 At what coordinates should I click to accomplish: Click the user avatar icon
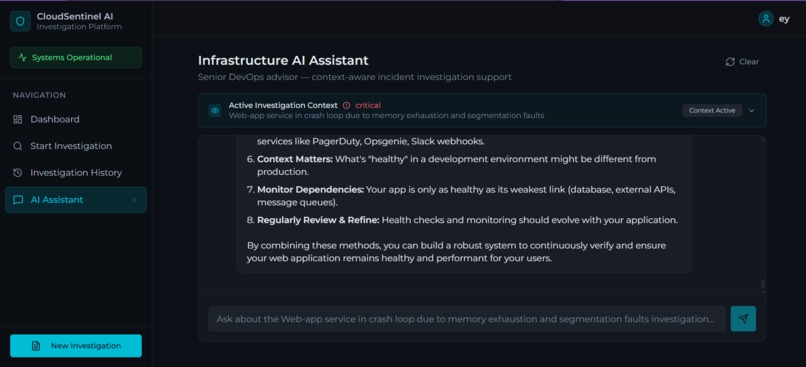pos(766,19)
